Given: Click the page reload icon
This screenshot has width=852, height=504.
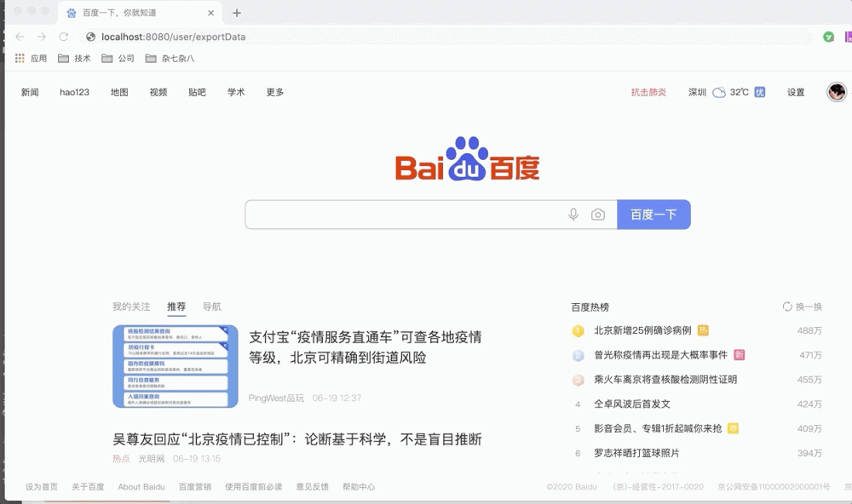Looking at the screenshot, I should [62, 37].
